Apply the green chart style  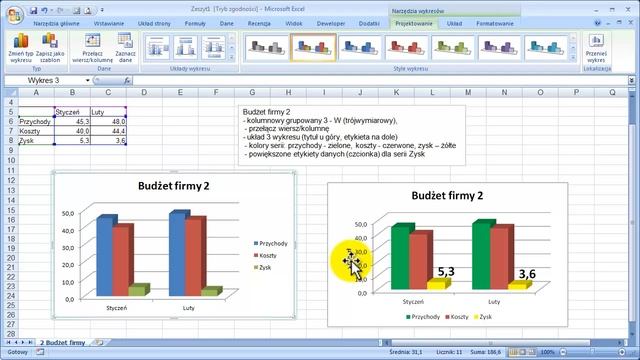(x=453, y=48)
